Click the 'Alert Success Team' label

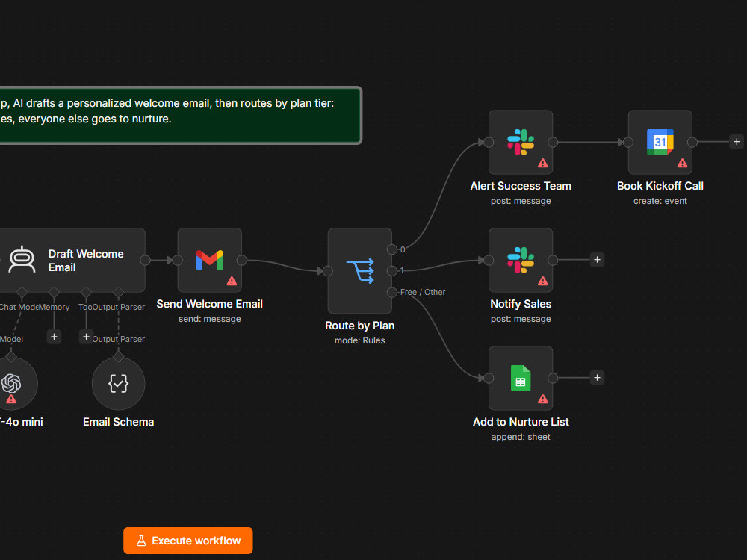coord(520,186)
